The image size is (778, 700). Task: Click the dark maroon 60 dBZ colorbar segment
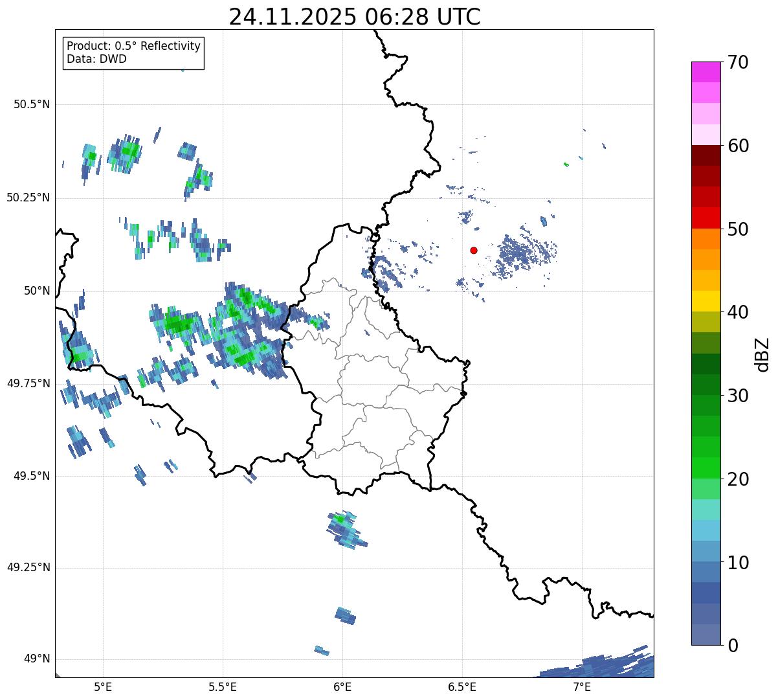tap(707, 155)
